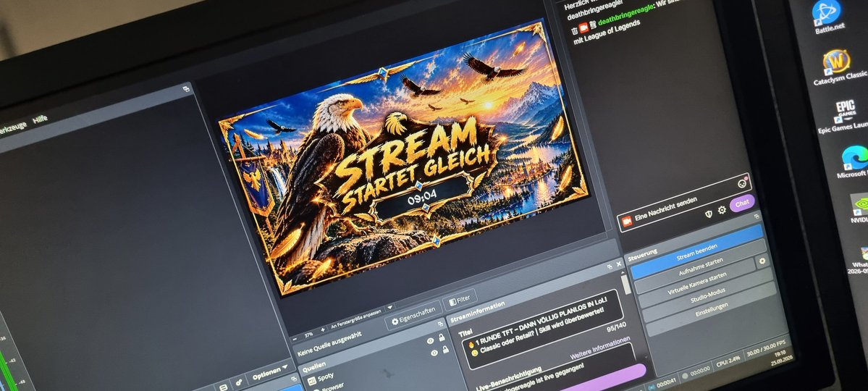Toggle visibility of the Spoty source

tap(430, 340)
